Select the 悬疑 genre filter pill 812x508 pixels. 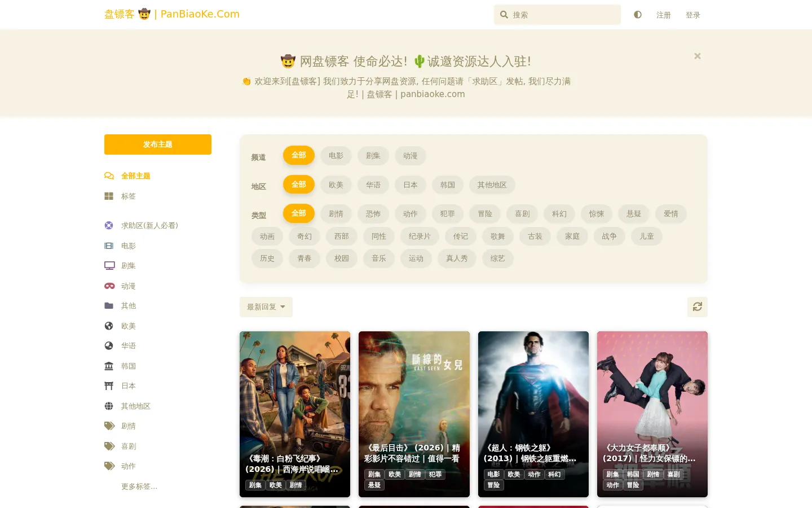(x=634, y=214)
